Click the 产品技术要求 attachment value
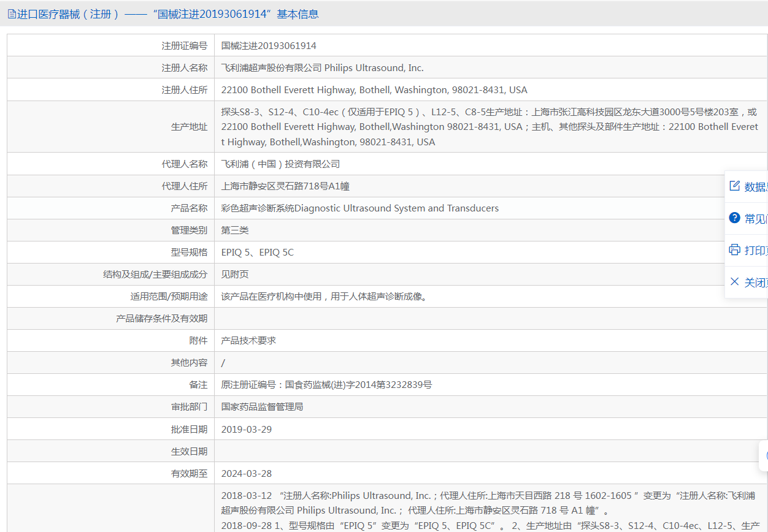Viewport: 768px width, 532px height. 248,340
